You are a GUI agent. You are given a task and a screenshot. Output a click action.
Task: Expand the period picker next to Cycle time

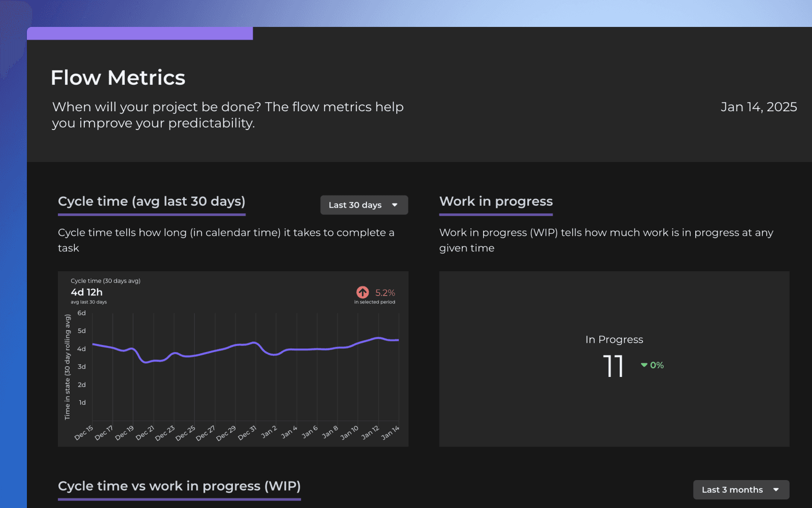364,205
